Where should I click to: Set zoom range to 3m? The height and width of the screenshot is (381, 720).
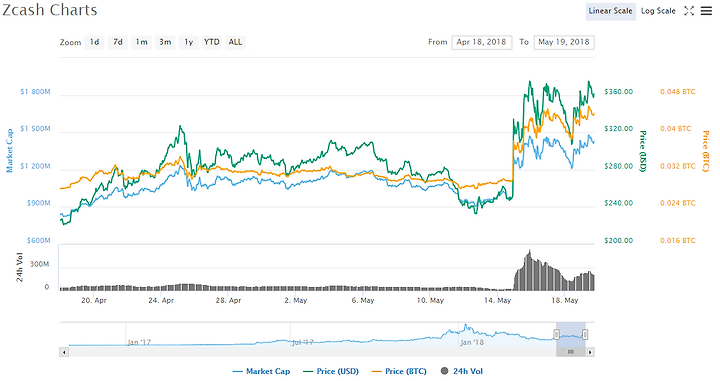click(x=165, y=42)
